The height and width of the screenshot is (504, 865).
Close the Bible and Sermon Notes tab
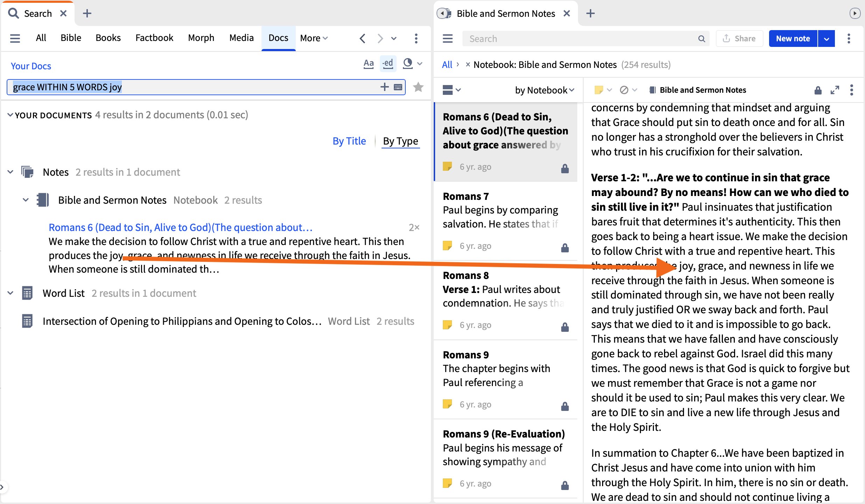point(567,13)
